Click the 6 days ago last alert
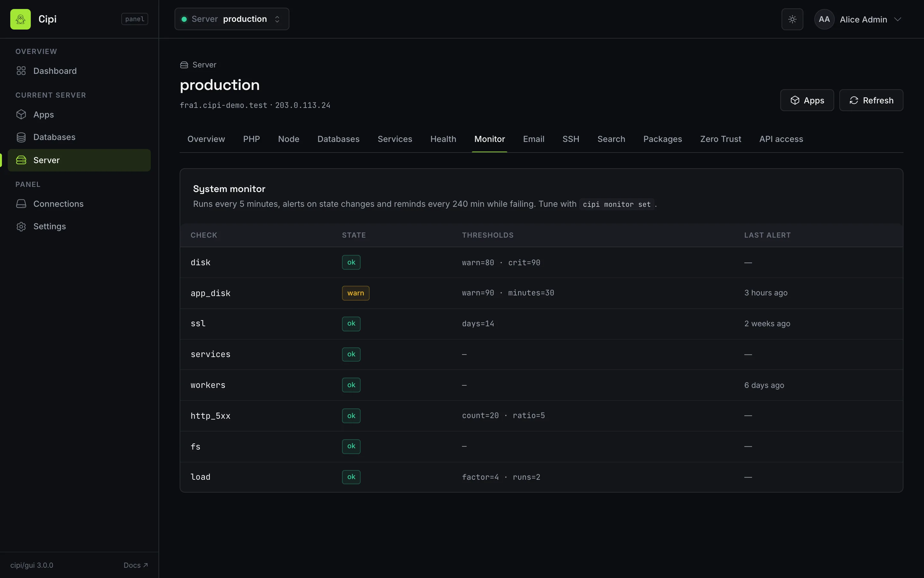The width and height of the screenshot is (924, 578). tap(764, 385)
